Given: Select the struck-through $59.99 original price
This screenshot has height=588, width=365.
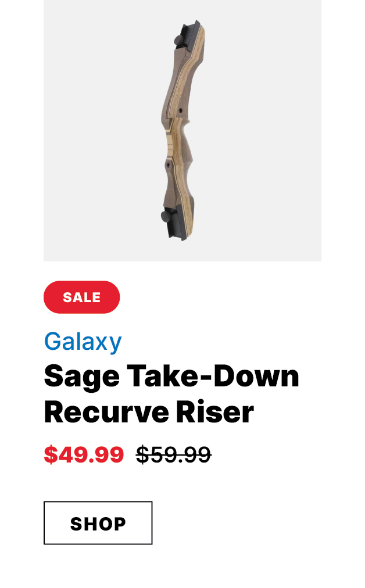Looking at the screenshot, I should 174,454.
